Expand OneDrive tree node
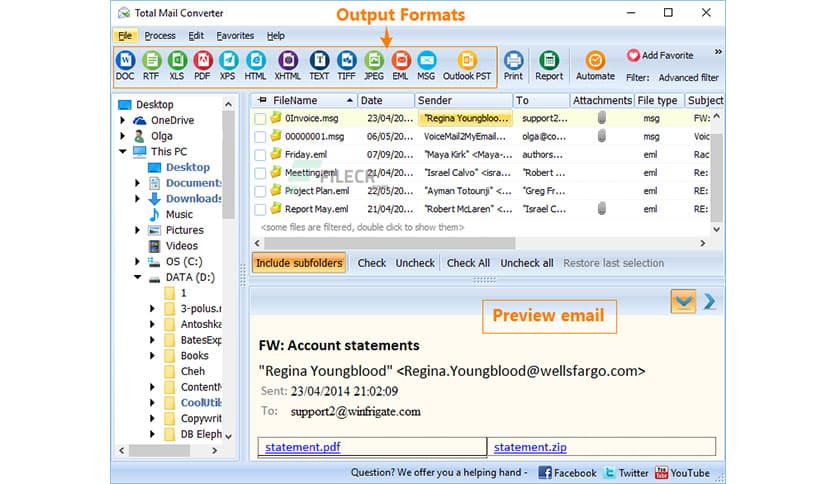The width and height of the screenshot is (836, 484). click(x=123, y=120)
